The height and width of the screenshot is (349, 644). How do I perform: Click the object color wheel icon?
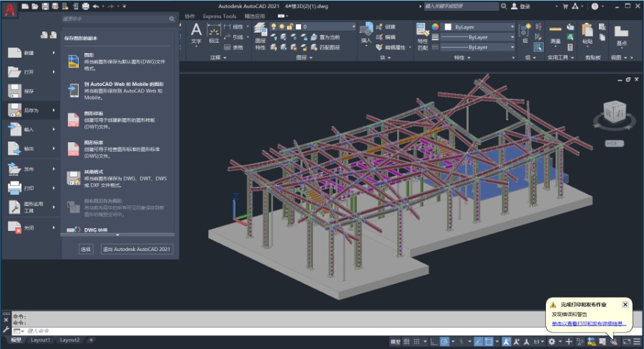tap(435, 26)
